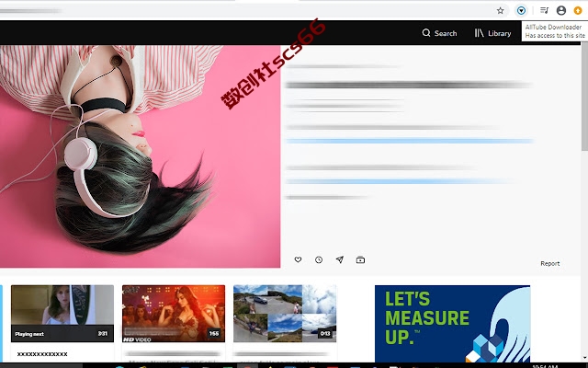Open the 'Playing next' video thumbnail
The image size is (588, 368).
click(62, 314)
